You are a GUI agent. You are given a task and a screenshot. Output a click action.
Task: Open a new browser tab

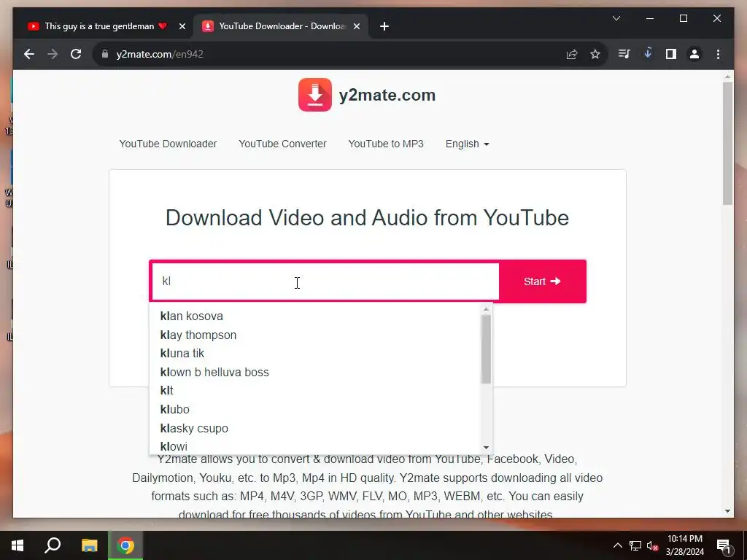pos(384,26)
